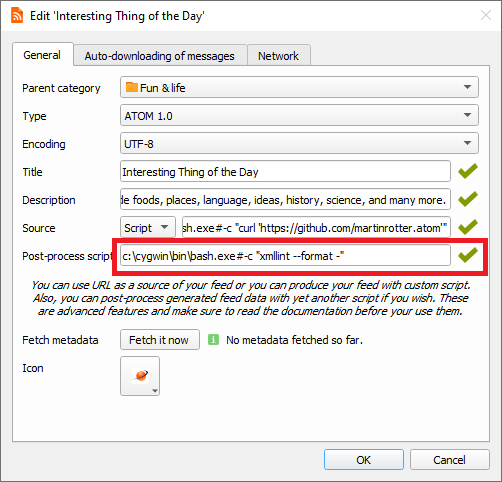Click the green checkmark beside Source field
This screenshot has height=482, width=502.
(x=468, y=227)
